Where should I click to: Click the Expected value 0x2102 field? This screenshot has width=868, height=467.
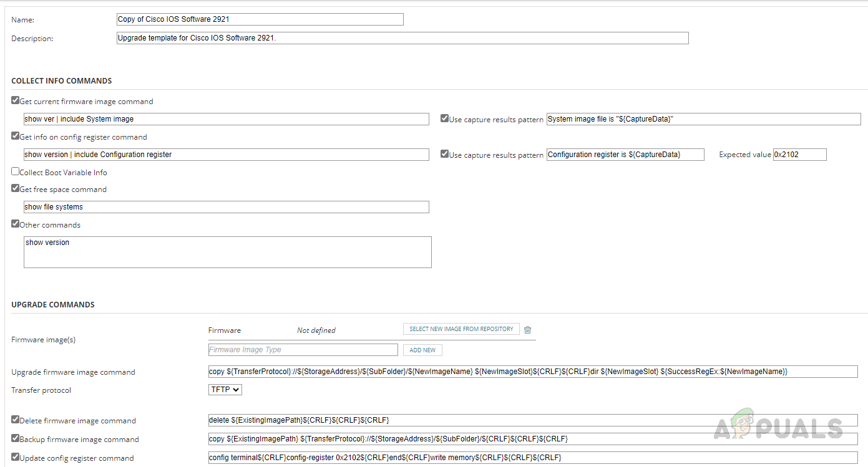pos(799,155)
